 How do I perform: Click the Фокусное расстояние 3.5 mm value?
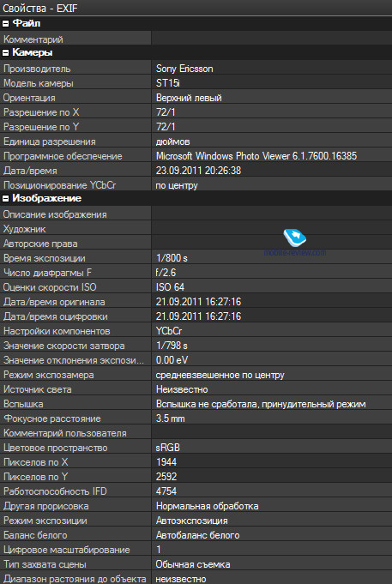171,418
